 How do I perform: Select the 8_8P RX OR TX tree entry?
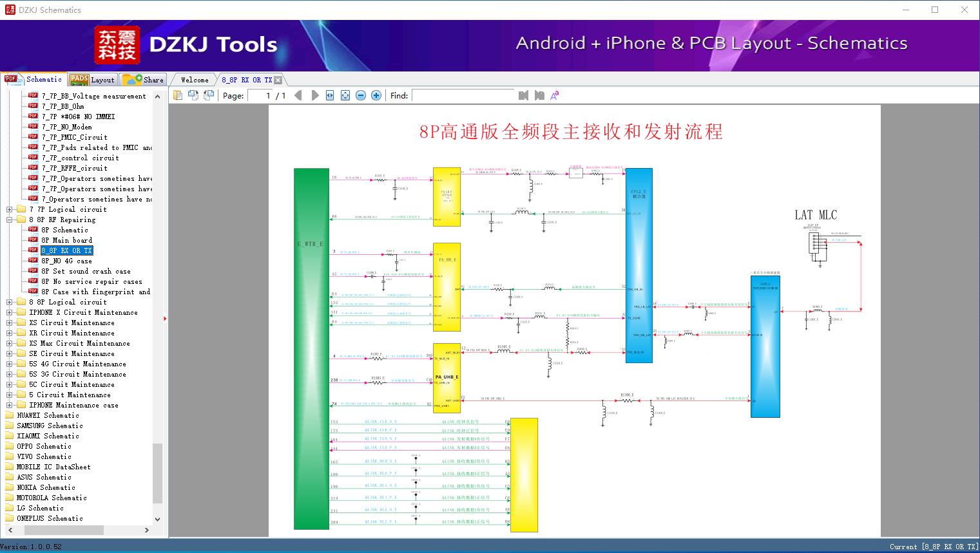pos(67,250)
